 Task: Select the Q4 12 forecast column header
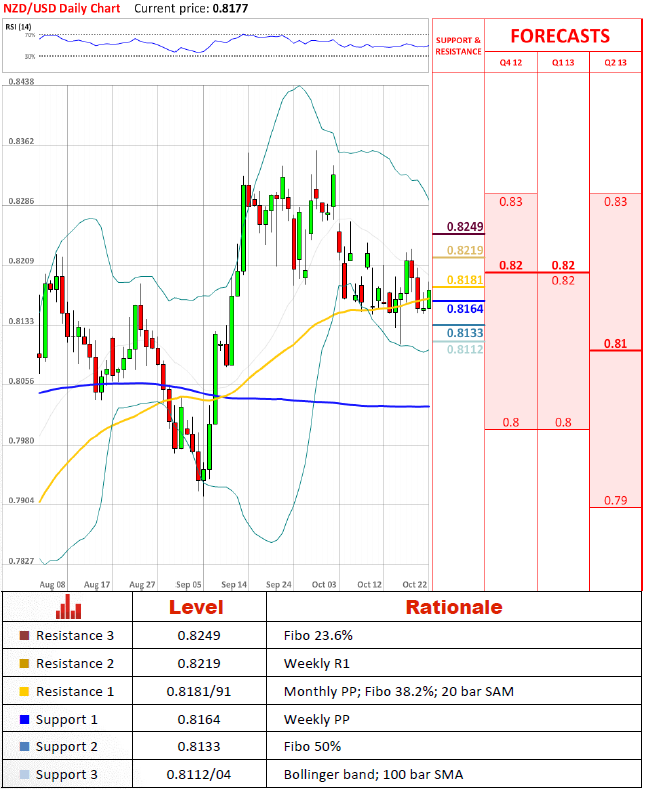click(x=511, y=62)
